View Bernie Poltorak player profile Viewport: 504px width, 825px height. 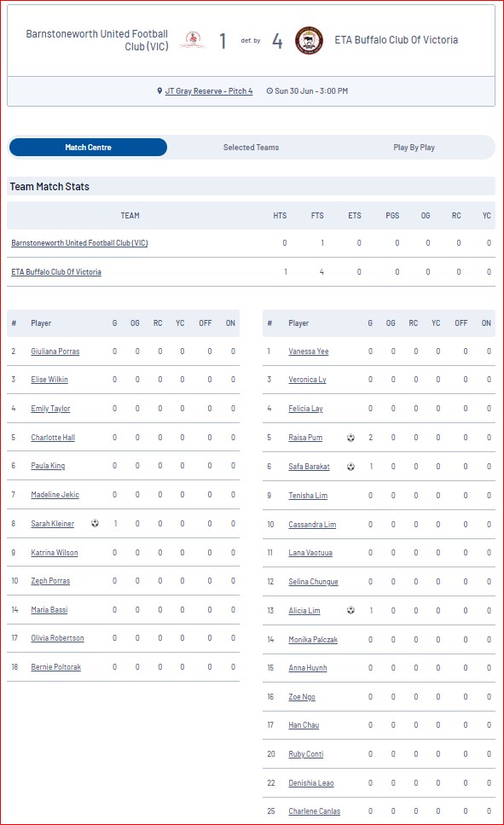point(55,667)
